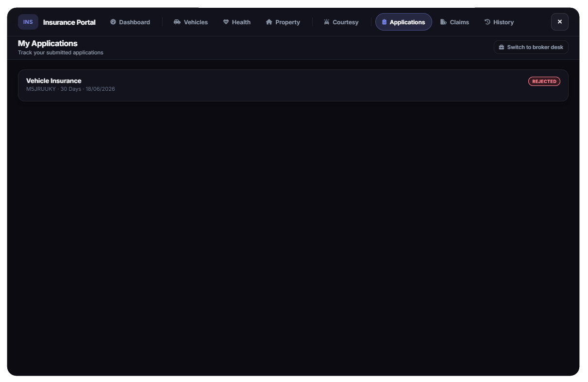Open the Property tab

tap(283, 22)
